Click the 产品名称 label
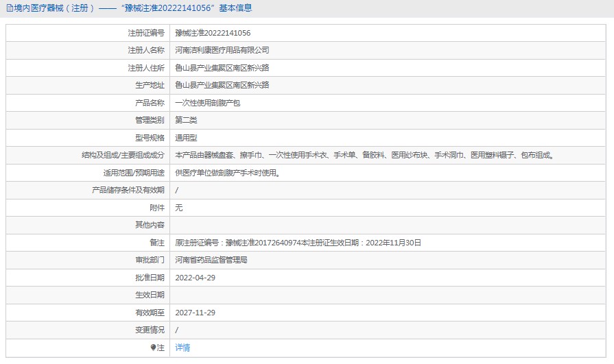The width and height of the screenshot is (614, 364). click(150, 103)
